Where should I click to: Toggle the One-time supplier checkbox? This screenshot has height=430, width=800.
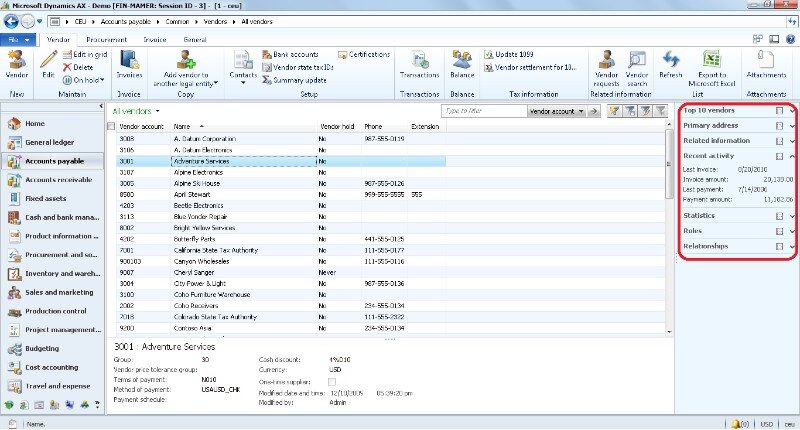[x=332, y=382]
